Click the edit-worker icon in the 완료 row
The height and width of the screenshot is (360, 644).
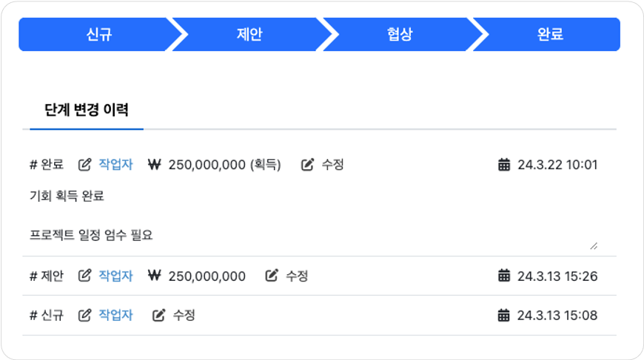84,164
